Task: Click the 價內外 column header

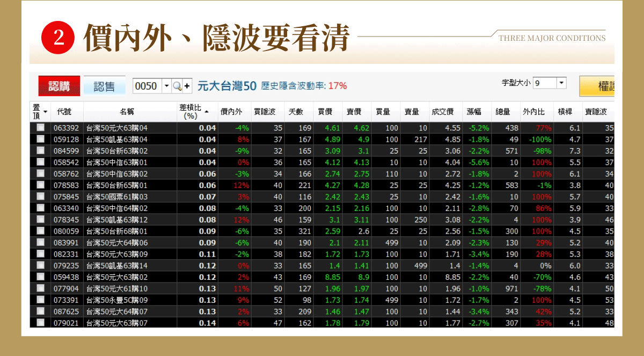Action: [231, 112]
